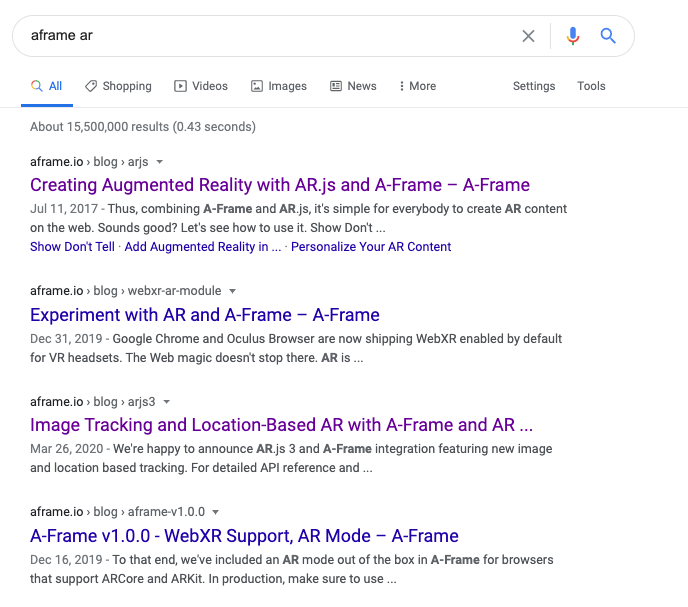Click the play icon beside Videos
This screenshot has width=688, height=607.
coord(180,86)
